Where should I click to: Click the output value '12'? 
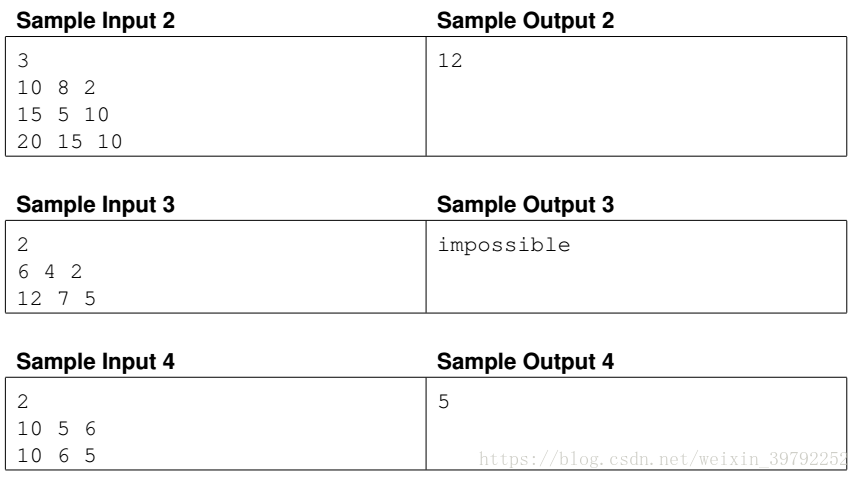point(451,59)
